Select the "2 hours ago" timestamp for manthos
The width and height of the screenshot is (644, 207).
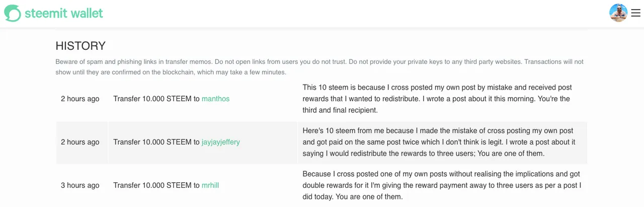(x=80, y=99)
